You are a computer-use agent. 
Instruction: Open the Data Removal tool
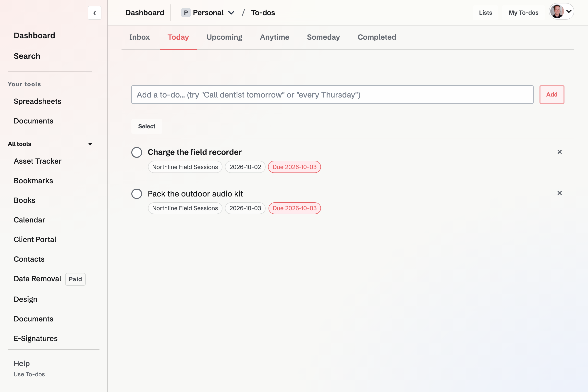click(37, 279)
